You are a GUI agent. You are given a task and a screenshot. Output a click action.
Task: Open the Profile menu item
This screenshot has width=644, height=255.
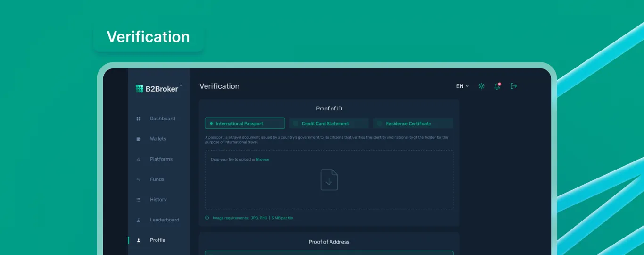[157, 240]
